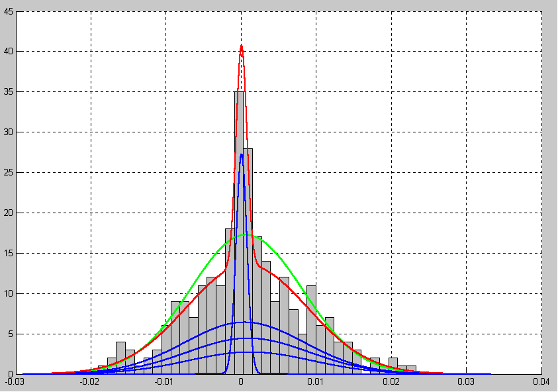Select the x-axis tick label -0.03
This screenshot has height=392, width=558.
click(15, 382)
